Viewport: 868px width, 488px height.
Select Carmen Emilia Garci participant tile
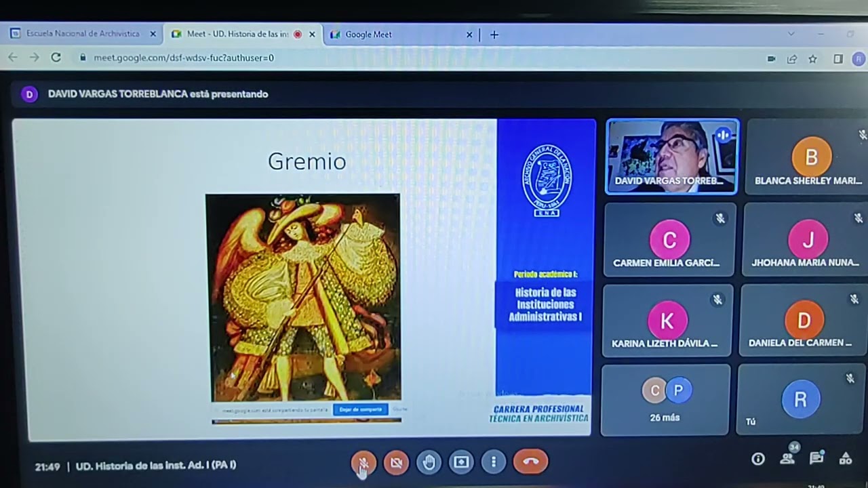[x=669, y=240]
